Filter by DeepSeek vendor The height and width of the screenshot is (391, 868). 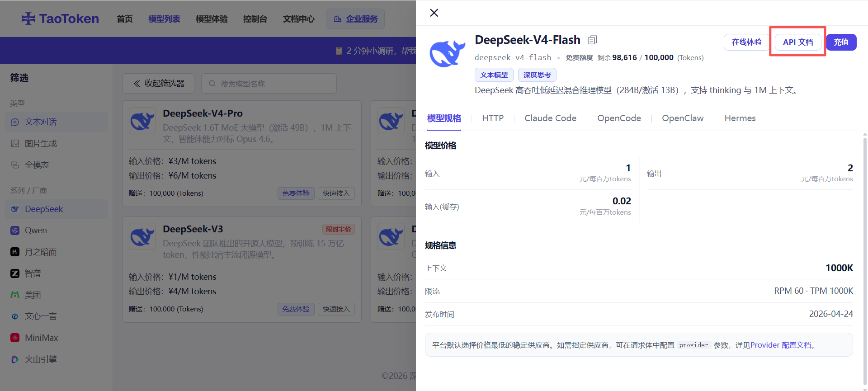click(x=57, y=209)
